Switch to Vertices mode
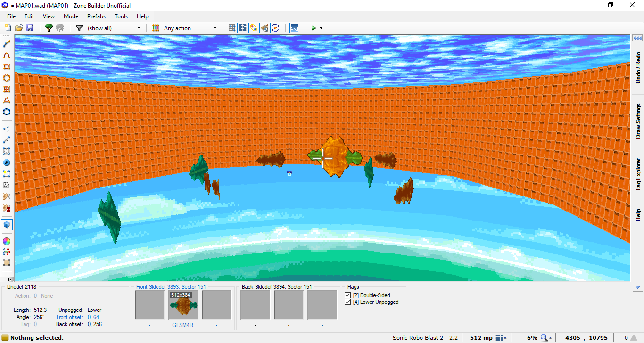 7,128
